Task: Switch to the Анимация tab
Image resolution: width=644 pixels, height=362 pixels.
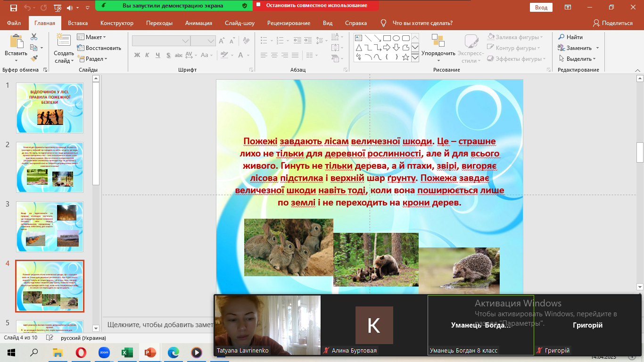Action: coord(198,23)
